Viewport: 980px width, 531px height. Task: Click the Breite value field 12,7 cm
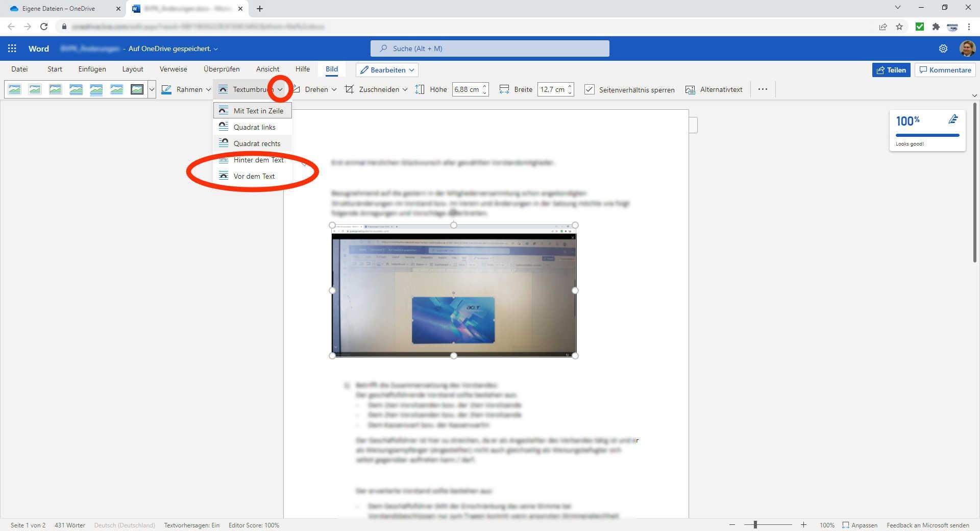pyautogui.click(x=552, y=89)
